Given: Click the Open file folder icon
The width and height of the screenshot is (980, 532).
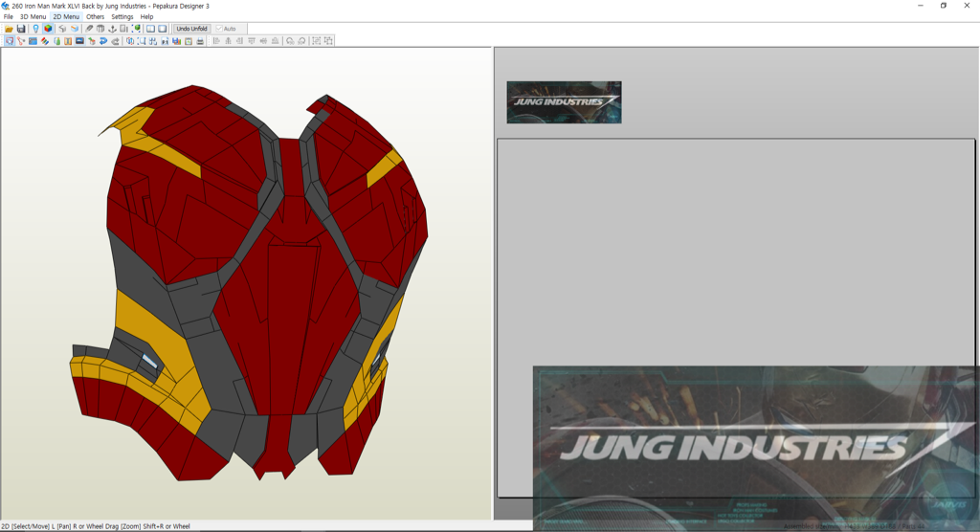Looking at the screenshot, I should (9, 29).
